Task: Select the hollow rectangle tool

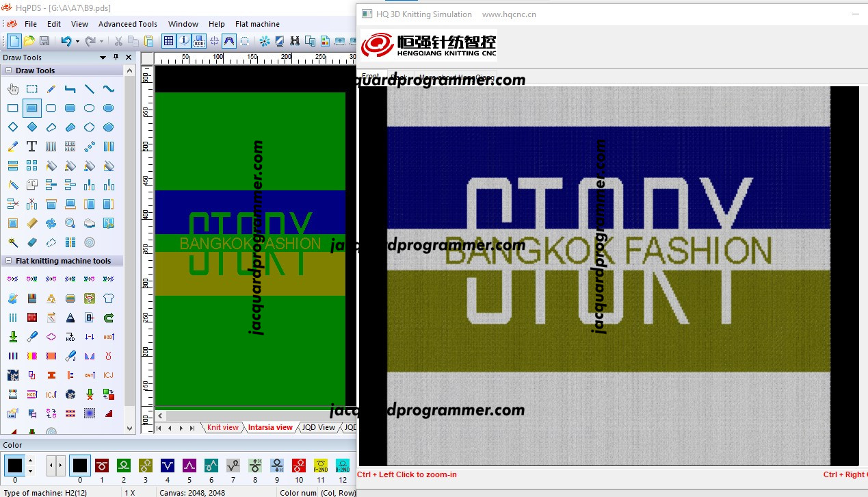Action: click(13, 108)
